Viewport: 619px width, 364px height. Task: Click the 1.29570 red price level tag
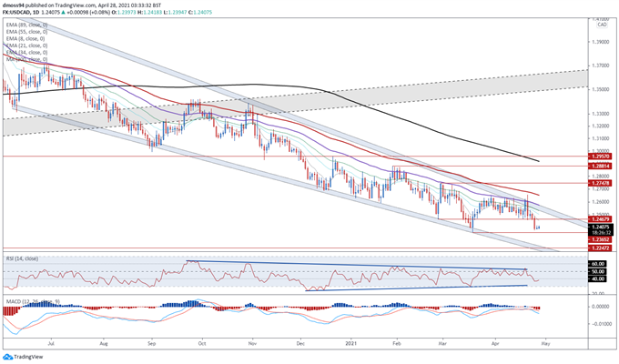pyautogui.click(x=600, y=157)
